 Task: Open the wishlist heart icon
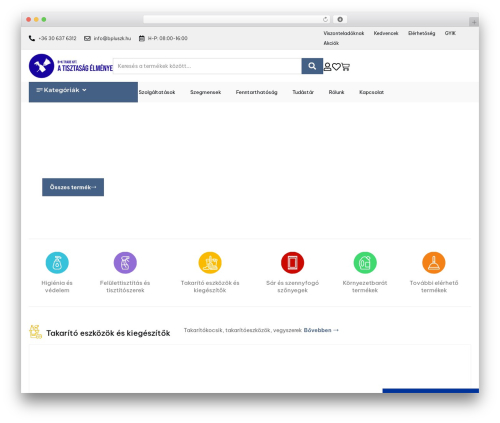[336, 67]
